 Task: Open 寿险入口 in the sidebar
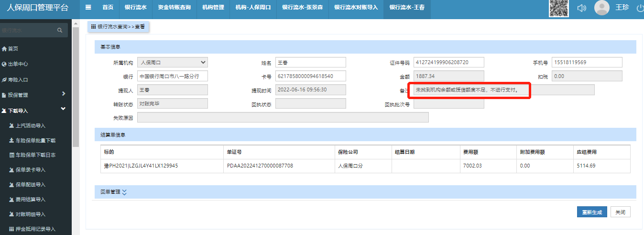point(14,79)
